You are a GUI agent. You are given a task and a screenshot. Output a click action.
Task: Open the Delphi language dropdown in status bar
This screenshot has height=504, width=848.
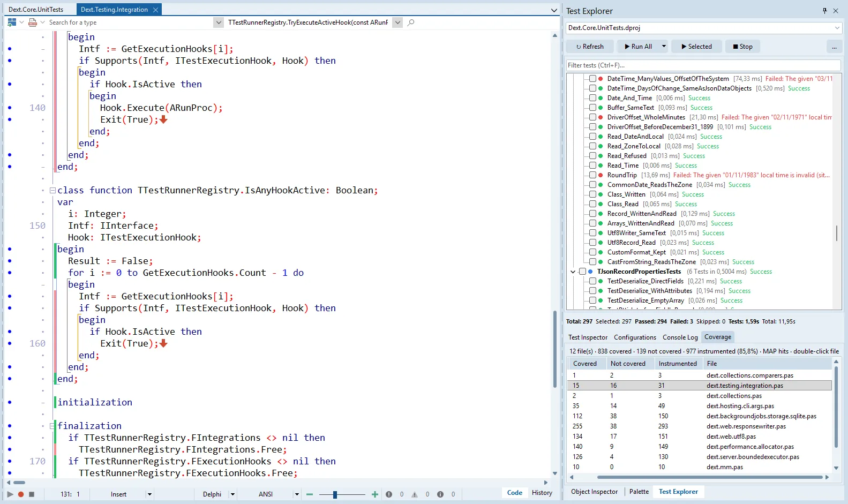click(232, 494)
